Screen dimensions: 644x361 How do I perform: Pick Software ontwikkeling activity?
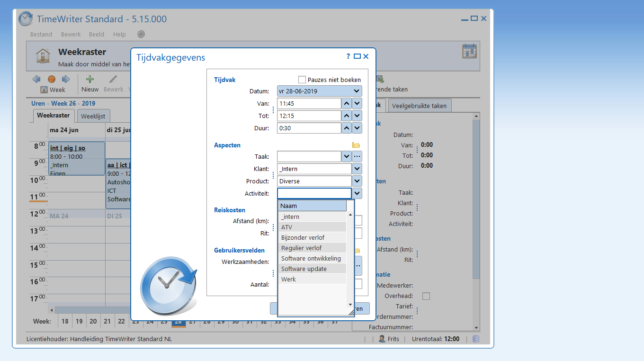tap(313, 258)
